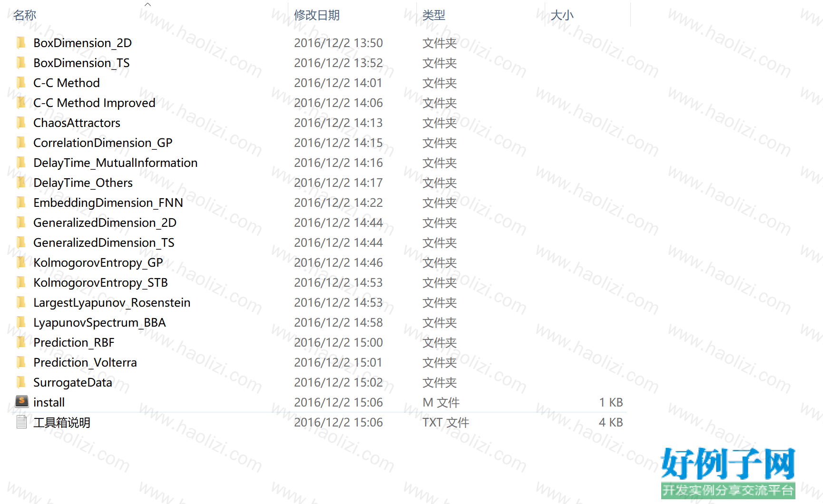Click the EmbeddingDimension_FNN folder icon
The image size is (823, 504).
[x=21, y=203]
